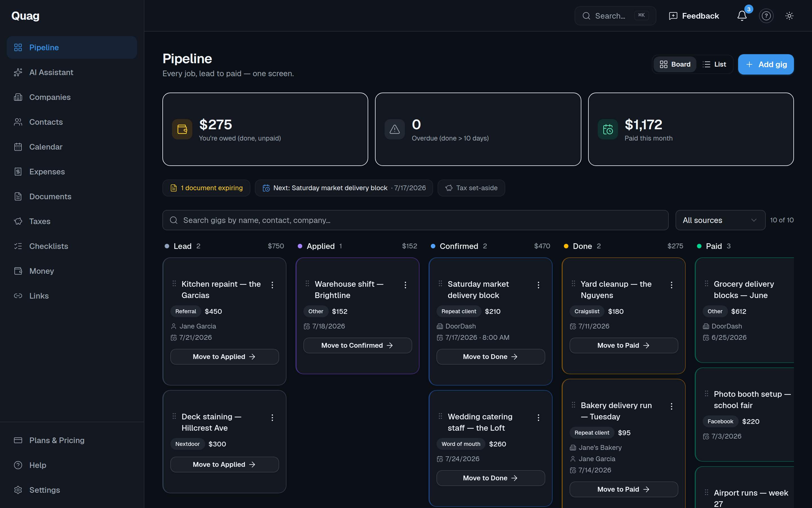
Task: Click the 1 document expiring chip
Action: pyautogui.click(x=206, y=188)
